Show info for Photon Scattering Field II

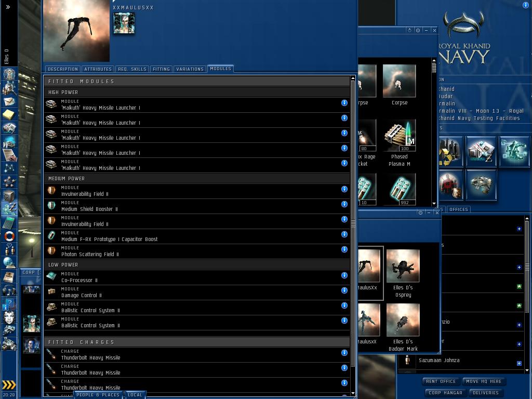[x=344, y=249]
